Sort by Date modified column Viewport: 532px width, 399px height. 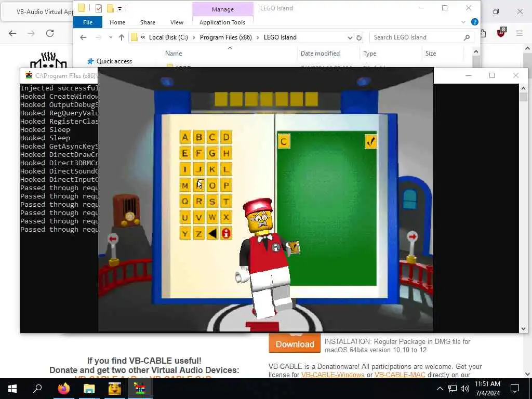point(320,54)
